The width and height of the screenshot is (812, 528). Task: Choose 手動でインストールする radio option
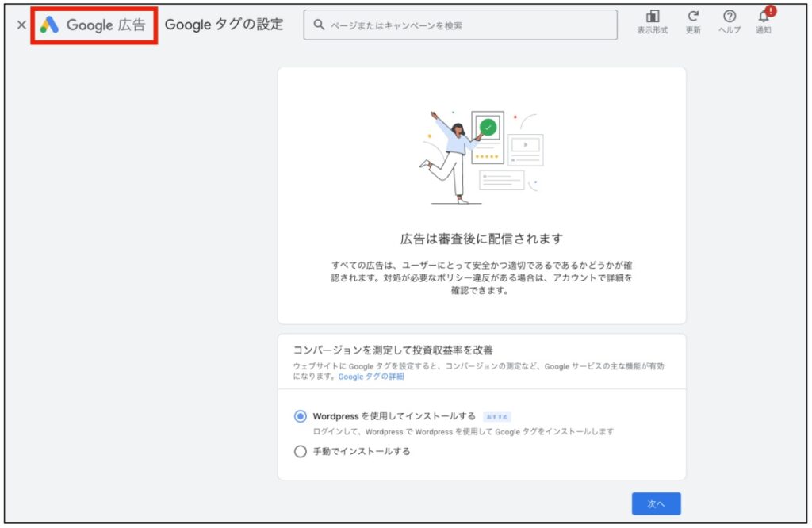pyautogui.click(x=300, y=451)
